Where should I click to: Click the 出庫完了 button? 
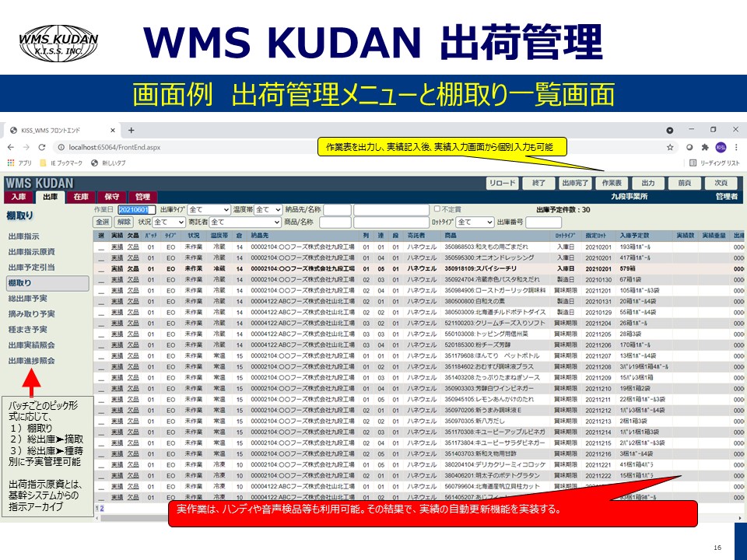coord(575,183)
